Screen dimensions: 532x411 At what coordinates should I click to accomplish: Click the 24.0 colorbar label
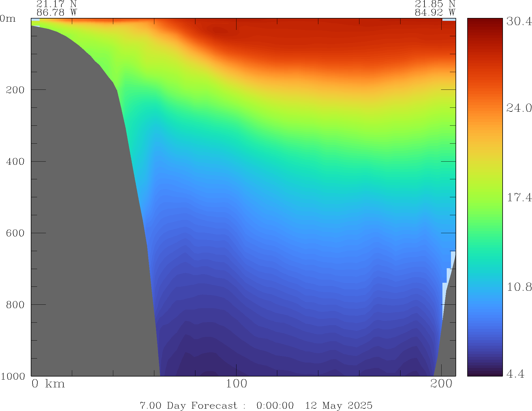(x=519, y=108)
